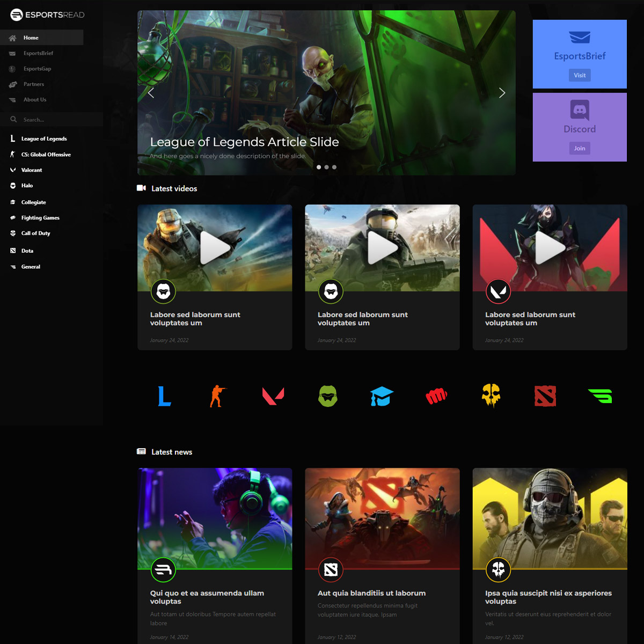Screen dimensions: 644x644
Task: Click the Valorant badge on third video card
Action: coord(498,291)
